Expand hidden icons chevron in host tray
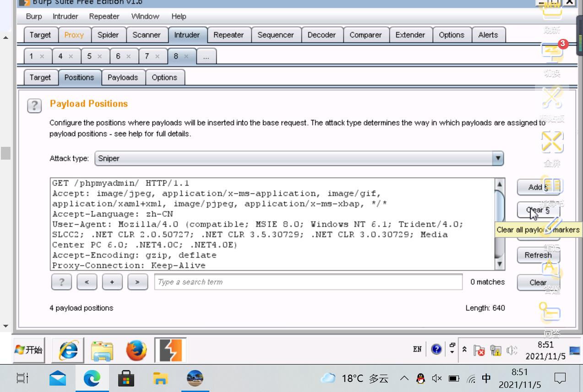 pos(404,378)
